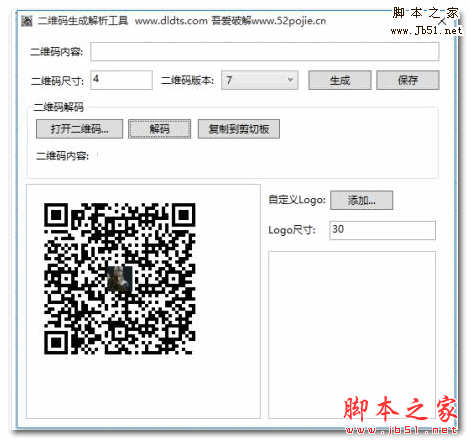Image resolution: width=469 pixels, height=441 pixels.
Task: Focus the top 二维码内容 text field
Action: coord(264,52)
